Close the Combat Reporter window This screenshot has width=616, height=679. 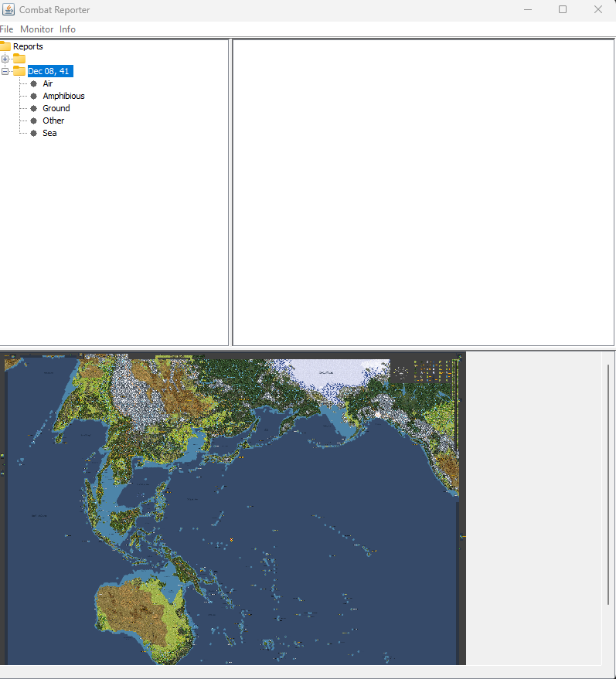coord(598,9)
